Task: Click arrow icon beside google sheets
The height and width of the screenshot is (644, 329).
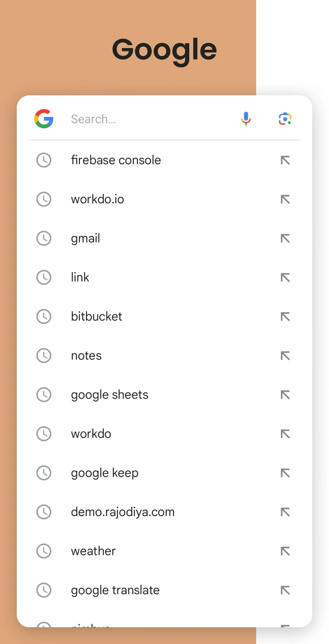Action: point(285,395)
